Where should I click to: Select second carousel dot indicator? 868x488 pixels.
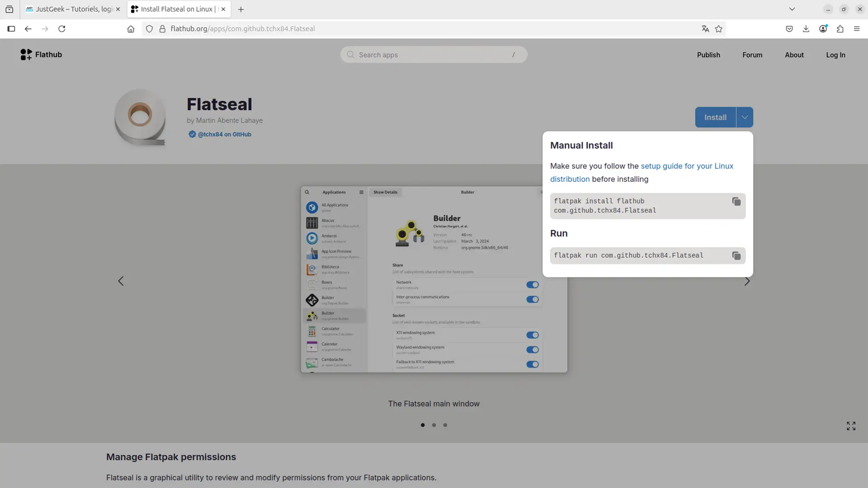click(434, 425)
